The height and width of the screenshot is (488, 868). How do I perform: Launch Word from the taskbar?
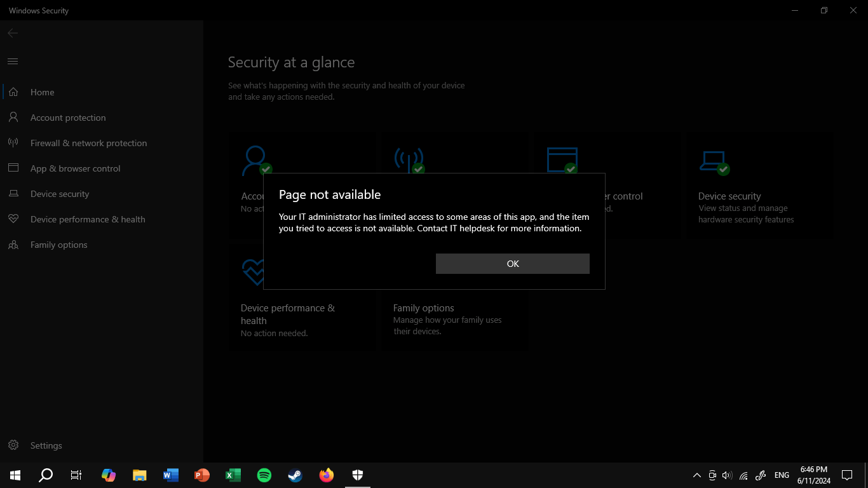pyautogui.click(x=171, y=475)
